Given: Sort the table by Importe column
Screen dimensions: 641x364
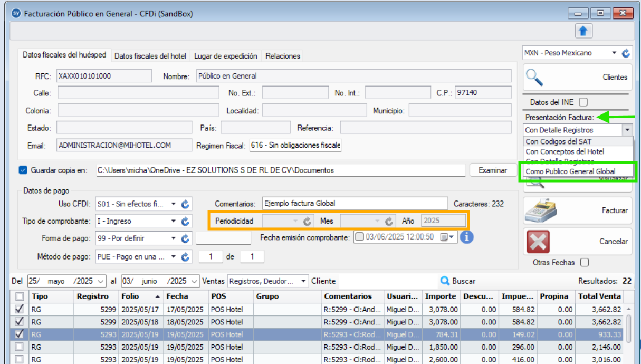Looking at the screenshot, I should click(441, 296).
